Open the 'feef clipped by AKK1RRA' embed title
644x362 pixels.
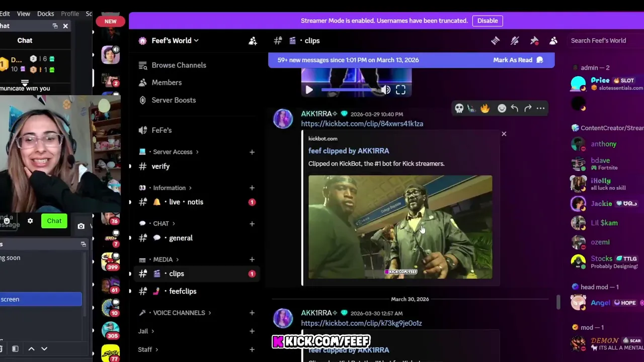(x=349, y=151)
